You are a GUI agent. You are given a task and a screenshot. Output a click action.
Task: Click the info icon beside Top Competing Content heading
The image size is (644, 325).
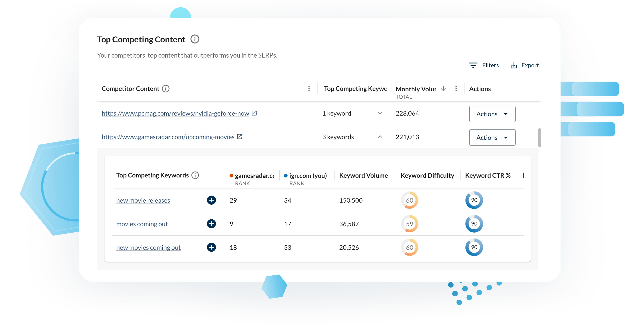pos(195,39)
